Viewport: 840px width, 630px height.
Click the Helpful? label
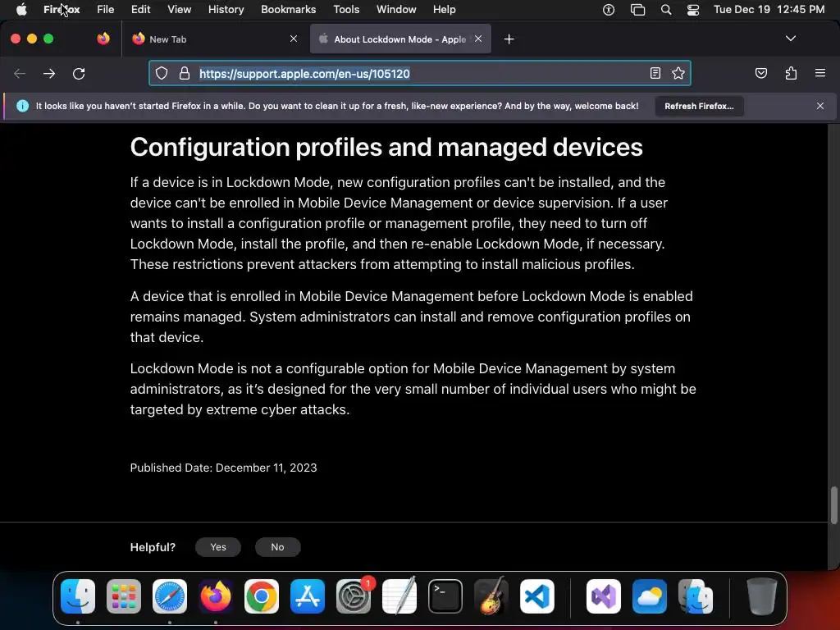click(x=153, y=547)
